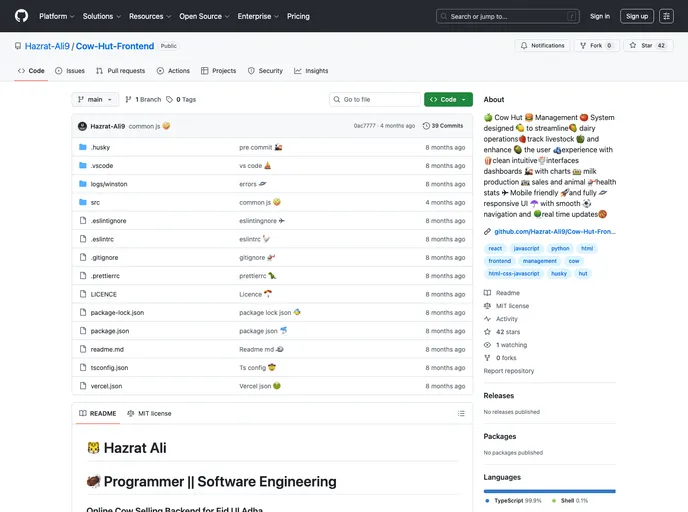Open the Platform dropdown menu
The height and width of the screenshot is (512, 688).
[57, 16]
